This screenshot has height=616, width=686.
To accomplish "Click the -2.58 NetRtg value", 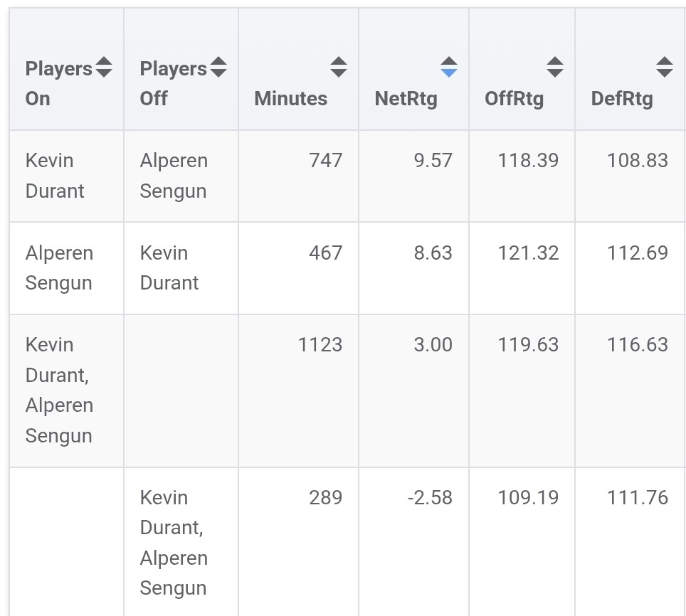I will click(430, 498).
